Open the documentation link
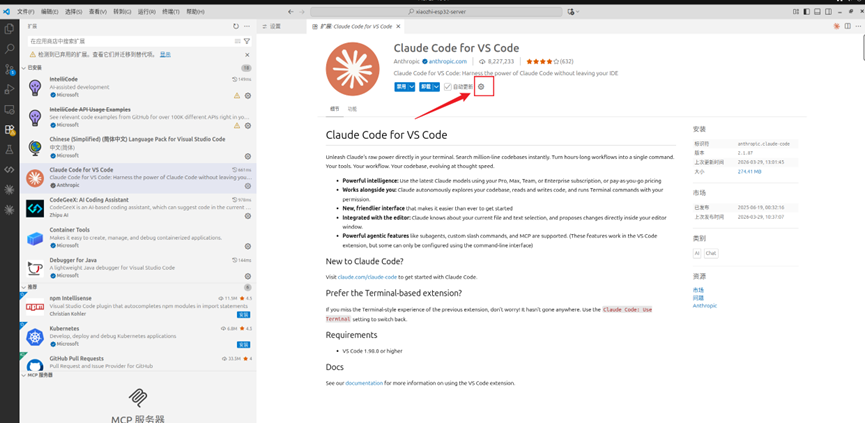The image size is (865, 423). coord(364,383)
